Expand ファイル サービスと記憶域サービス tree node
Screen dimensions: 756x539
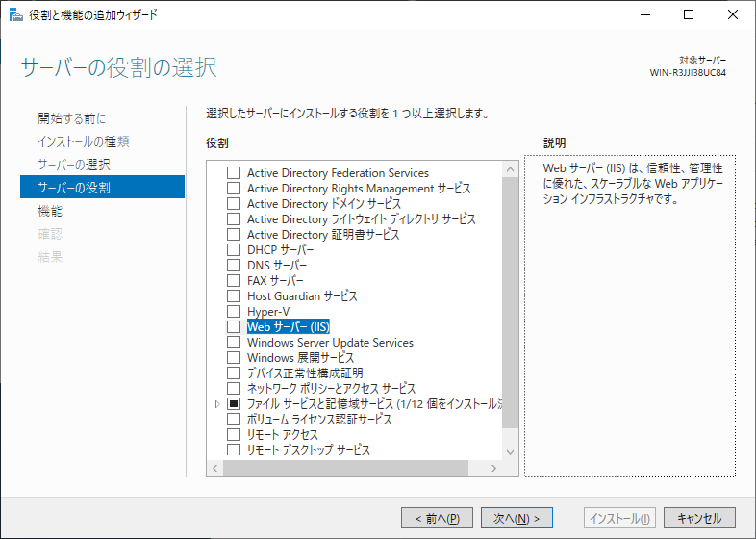point(218,404)
